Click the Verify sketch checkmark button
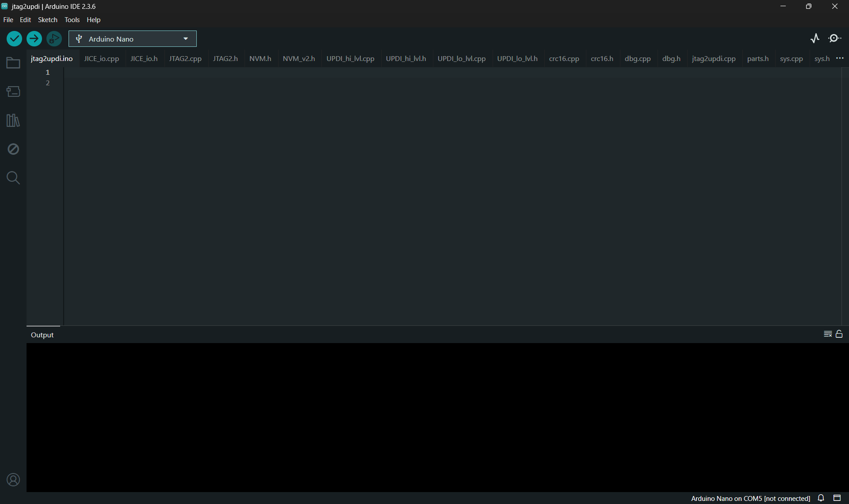The image size is (849, 504). [14, 39]
